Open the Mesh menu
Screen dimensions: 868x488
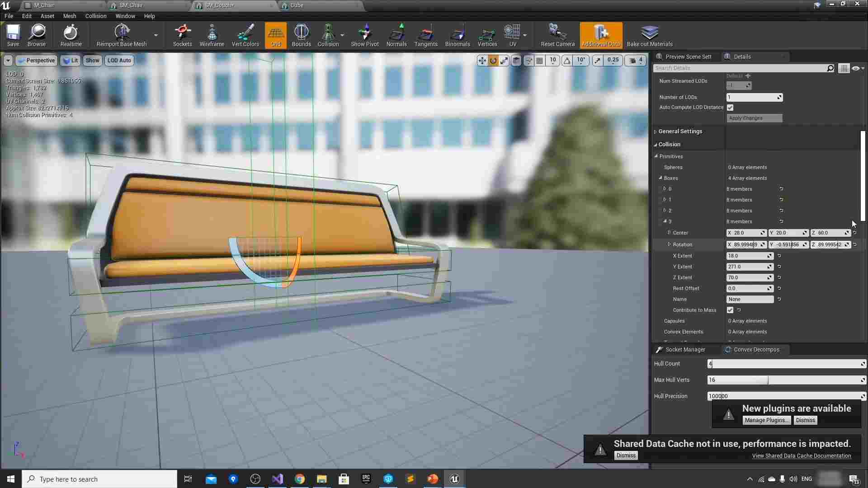click(x=69, y=16)
